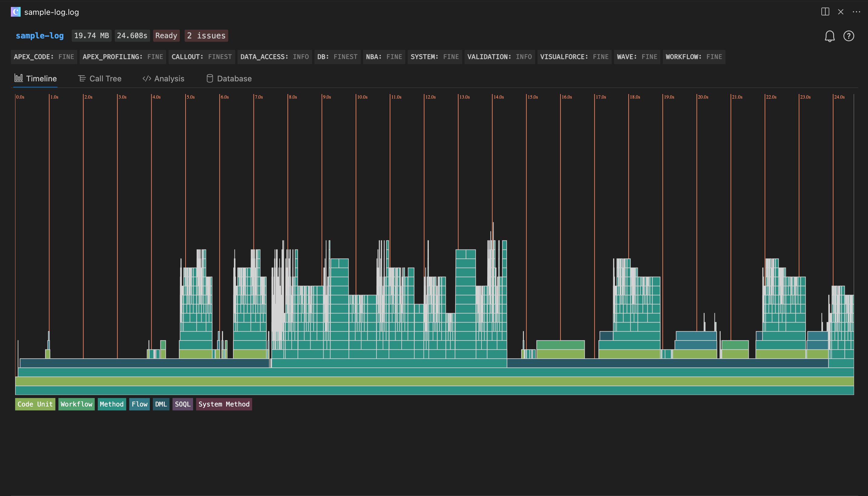The height and width of the screenshot is (496, 868).
Task: Select the Timeline tab label
Action: point(41,78)
